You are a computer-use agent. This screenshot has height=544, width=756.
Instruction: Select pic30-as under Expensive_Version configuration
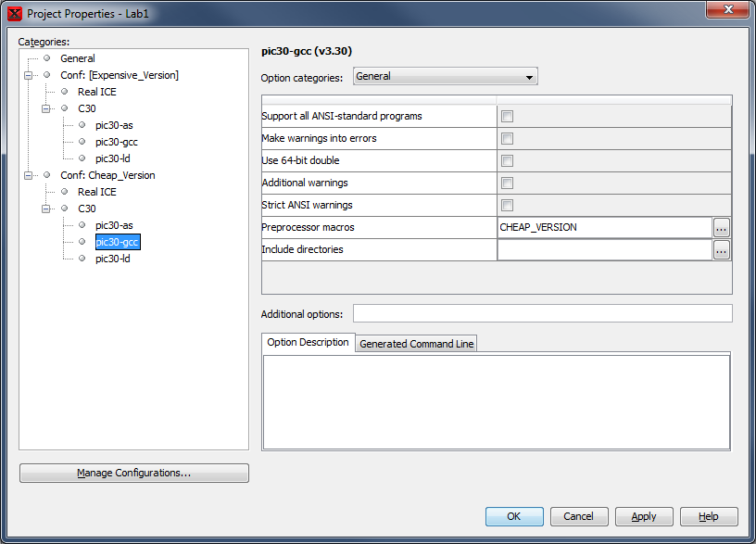tap(114, 125)
